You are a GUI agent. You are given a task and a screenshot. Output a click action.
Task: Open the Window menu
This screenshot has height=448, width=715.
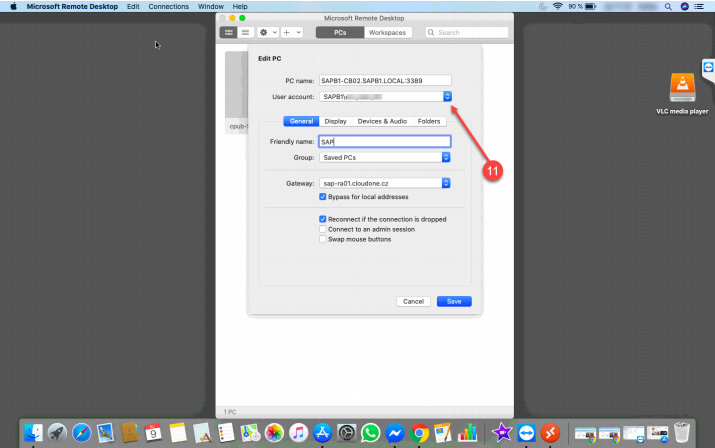click(211, 6)
